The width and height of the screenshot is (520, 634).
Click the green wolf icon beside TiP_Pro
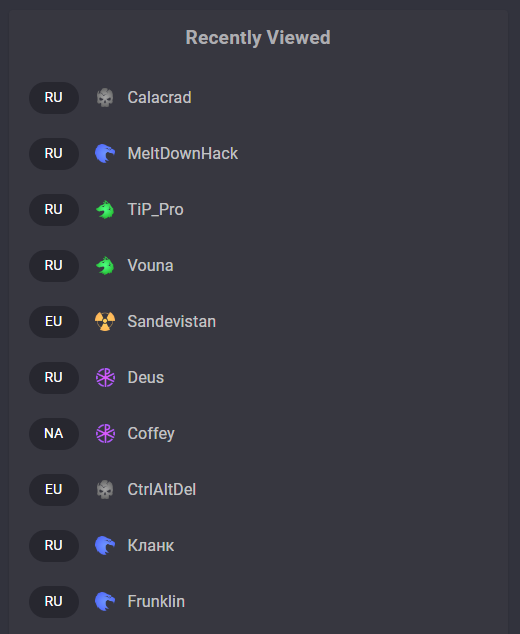[x=105, y=210]
